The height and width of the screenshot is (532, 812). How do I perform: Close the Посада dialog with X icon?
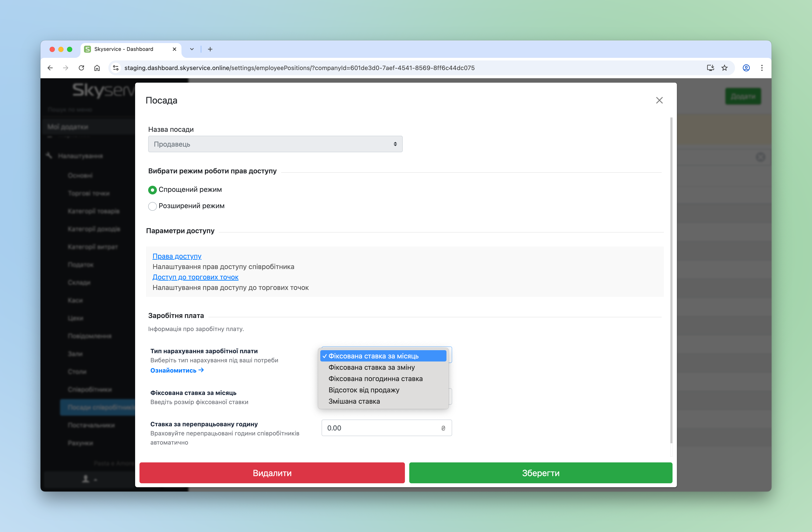click(659, 100)
